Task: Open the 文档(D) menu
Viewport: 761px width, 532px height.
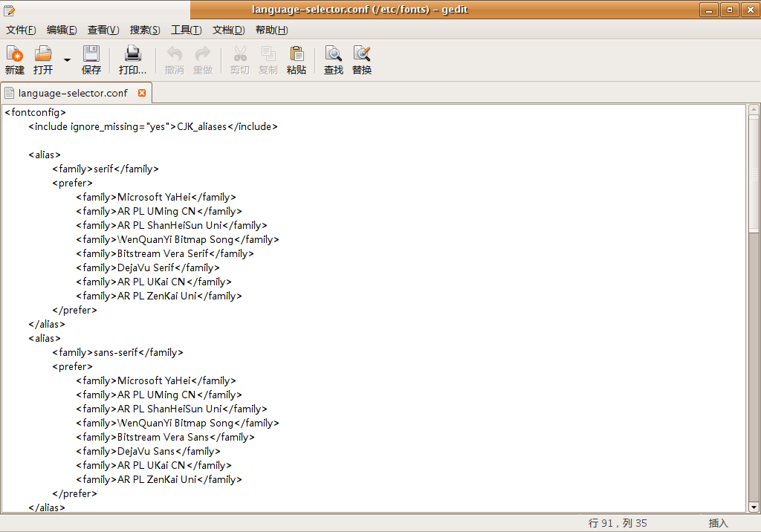Action: pyautogui.click(x=229, y=30)
